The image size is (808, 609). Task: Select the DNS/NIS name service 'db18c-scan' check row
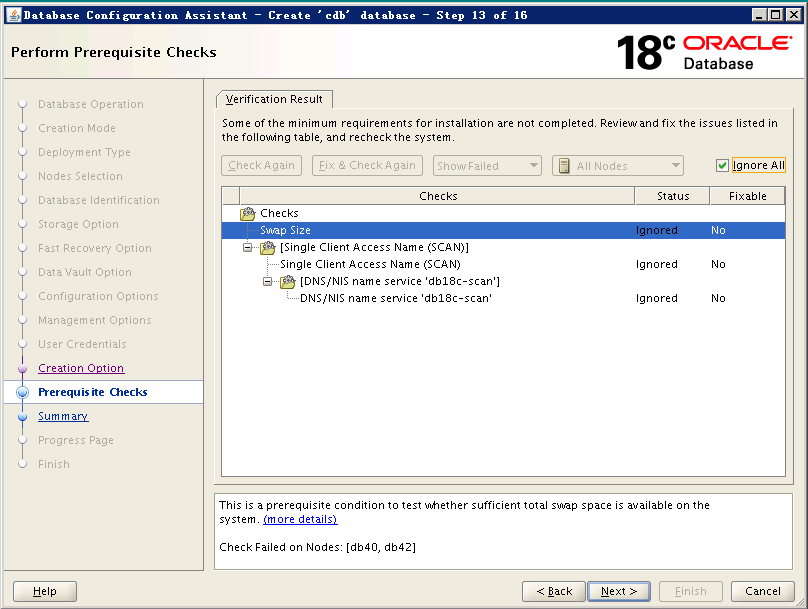[x=503, y=298]
